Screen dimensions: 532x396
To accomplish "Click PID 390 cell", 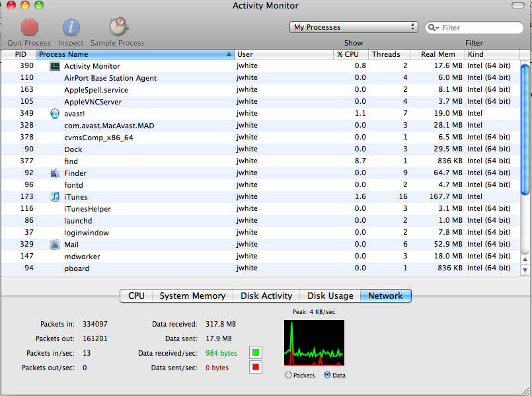I will point(27,65).
